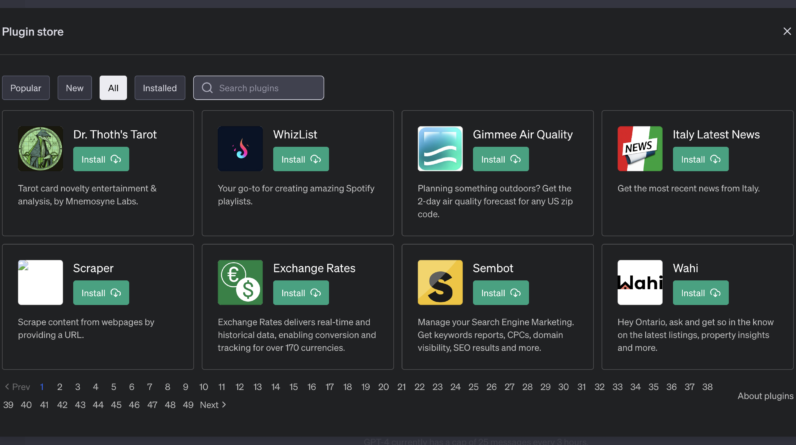796x445 pixels.
Task: Click the Wahi plugin logo
Action: (x=640, y=283)
